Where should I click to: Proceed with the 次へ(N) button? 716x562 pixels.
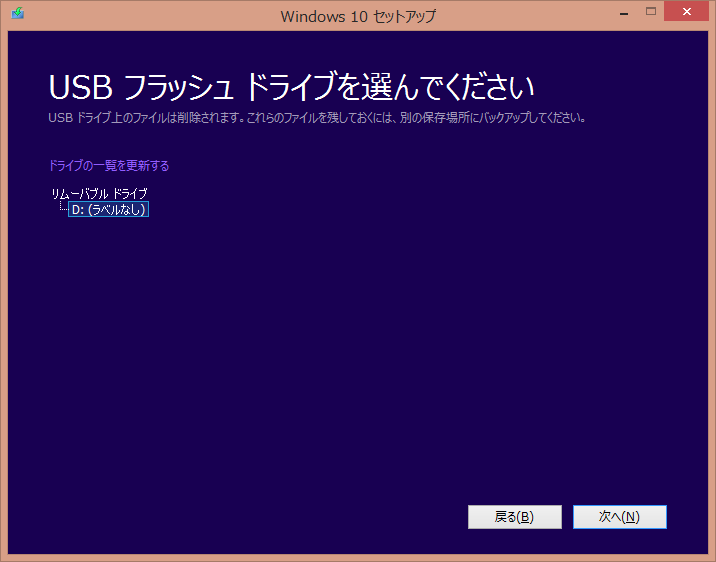(620, 517)
